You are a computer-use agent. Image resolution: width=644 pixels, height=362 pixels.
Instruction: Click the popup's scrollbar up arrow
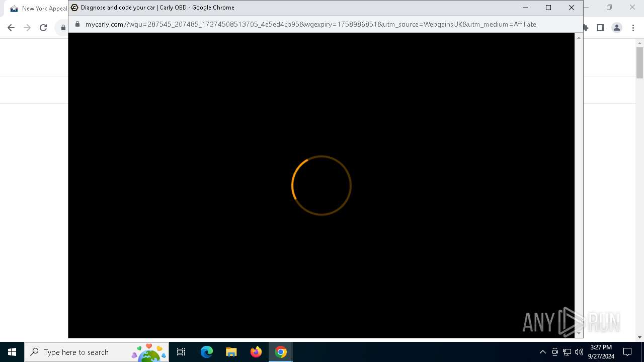tap(579, 38)
